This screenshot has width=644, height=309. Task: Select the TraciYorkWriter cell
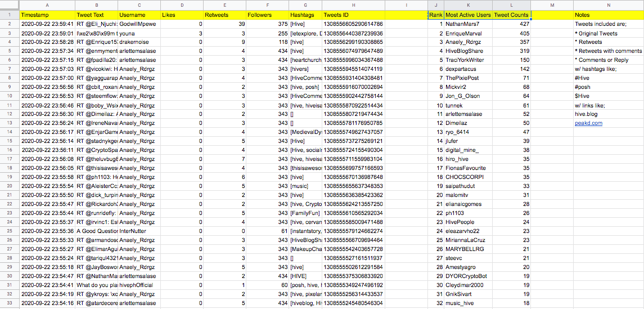pos(468,60)
